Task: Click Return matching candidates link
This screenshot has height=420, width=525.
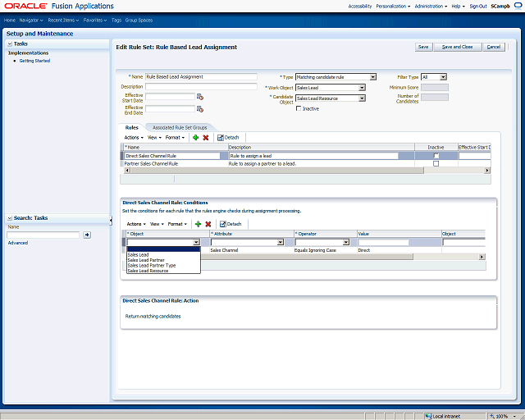Action: (x=153, y=316)
